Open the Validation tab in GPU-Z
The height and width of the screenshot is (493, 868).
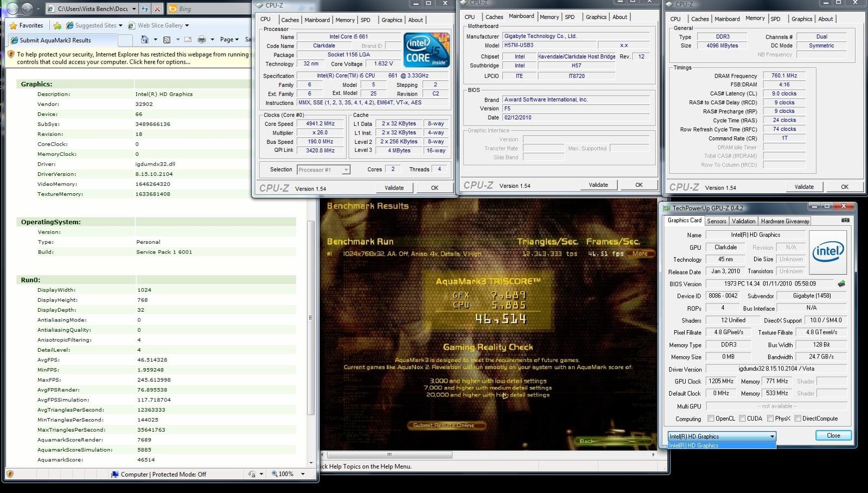[743, 221]
